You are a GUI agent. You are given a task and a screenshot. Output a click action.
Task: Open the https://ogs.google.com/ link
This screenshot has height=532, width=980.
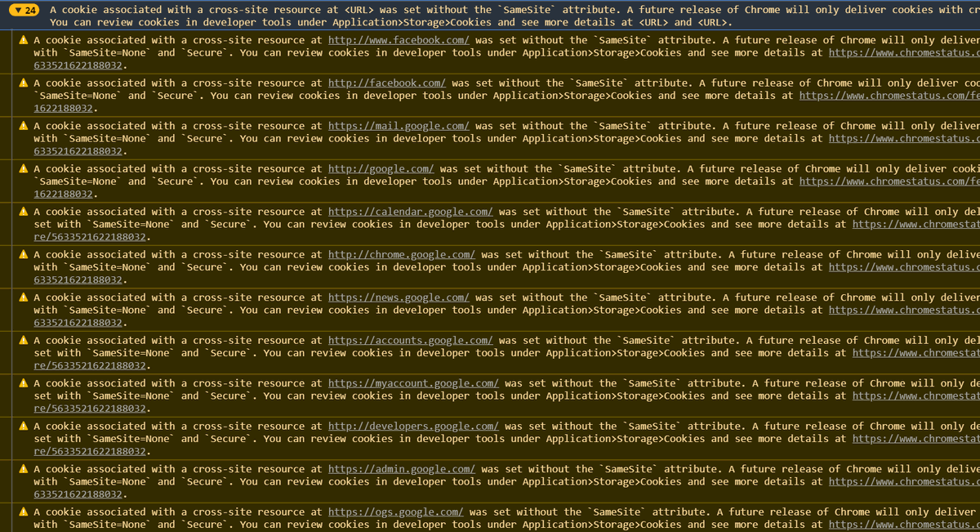pos(396,512)
